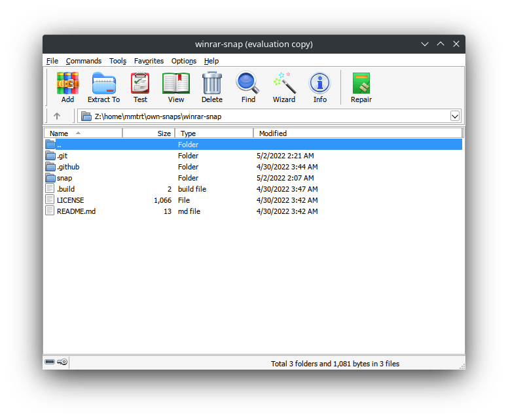Viewport: 508px width, 420px height.
Task: Click the date '4/30/2022 3:47 AM'
Action: point(287,189)
